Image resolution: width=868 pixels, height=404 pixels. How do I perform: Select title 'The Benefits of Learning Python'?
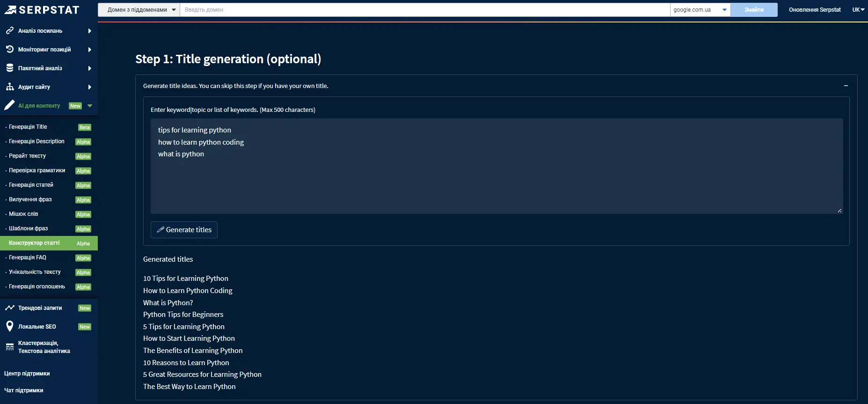tap(193, 351)
